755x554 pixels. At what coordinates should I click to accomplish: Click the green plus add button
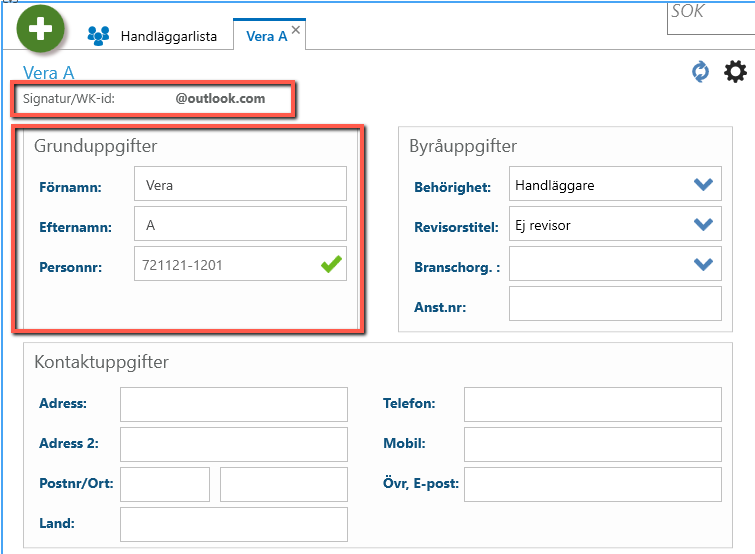(x=40, y=28)
